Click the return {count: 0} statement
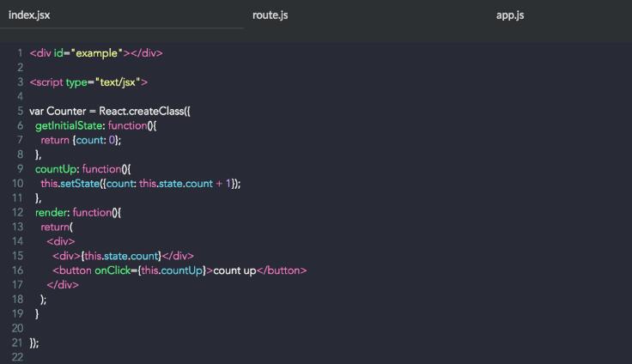This screenshot has height=364, width=632. [81, 140]
